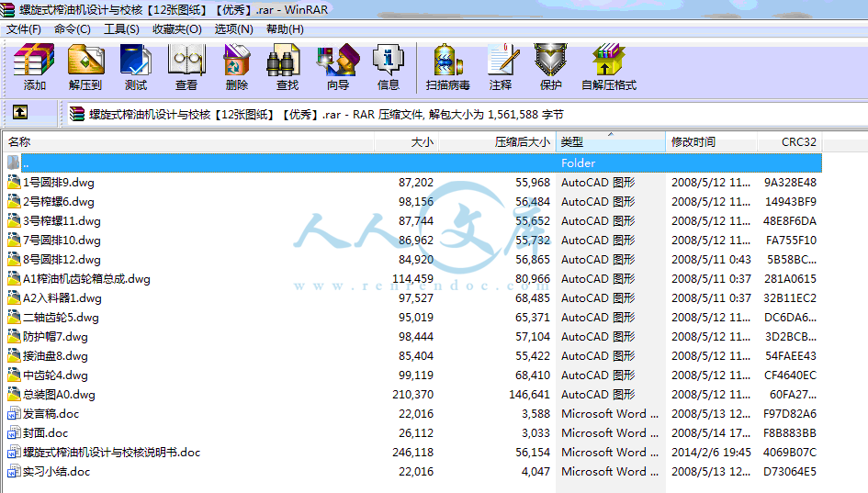Select the file 7号圆排10.dwg
868x493 pixels.
coord(62,241)
